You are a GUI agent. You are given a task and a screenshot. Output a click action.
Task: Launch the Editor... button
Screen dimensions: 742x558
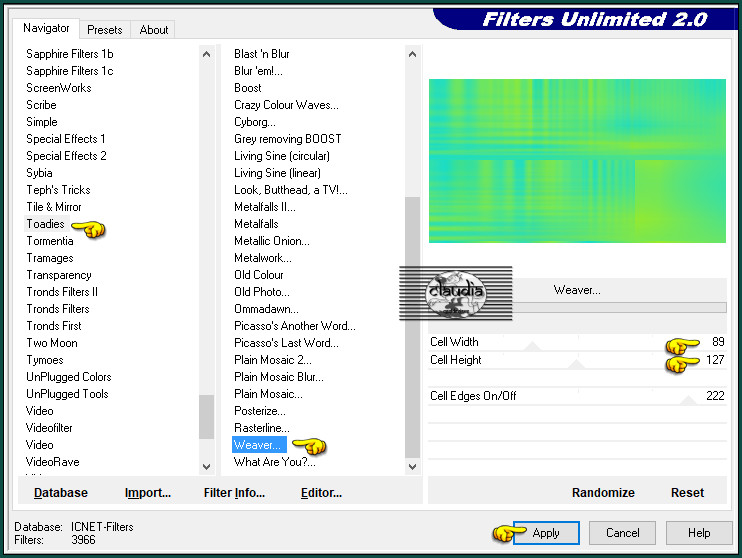[321, 493]
